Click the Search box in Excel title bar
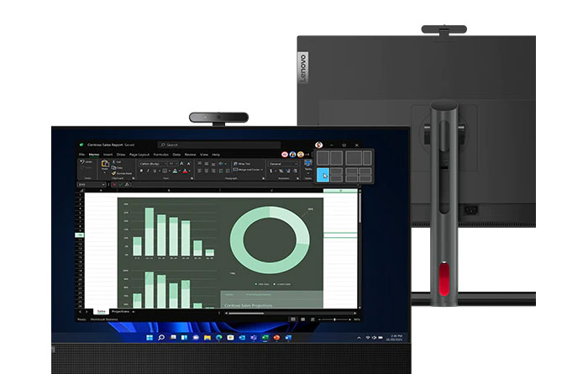588x374 pixels. tap(220, 145)
